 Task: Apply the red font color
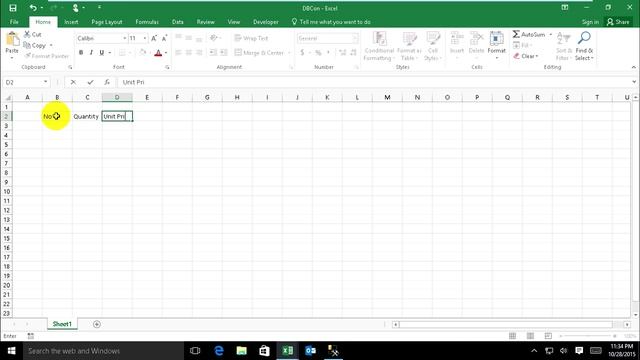158,53
